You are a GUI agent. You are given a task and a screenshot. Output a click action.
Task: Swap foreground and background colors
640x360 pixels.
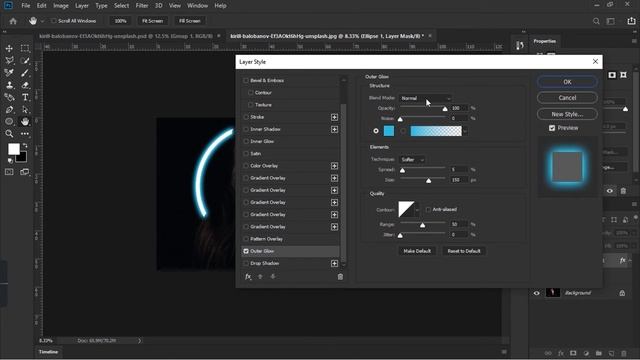(25, 145)
